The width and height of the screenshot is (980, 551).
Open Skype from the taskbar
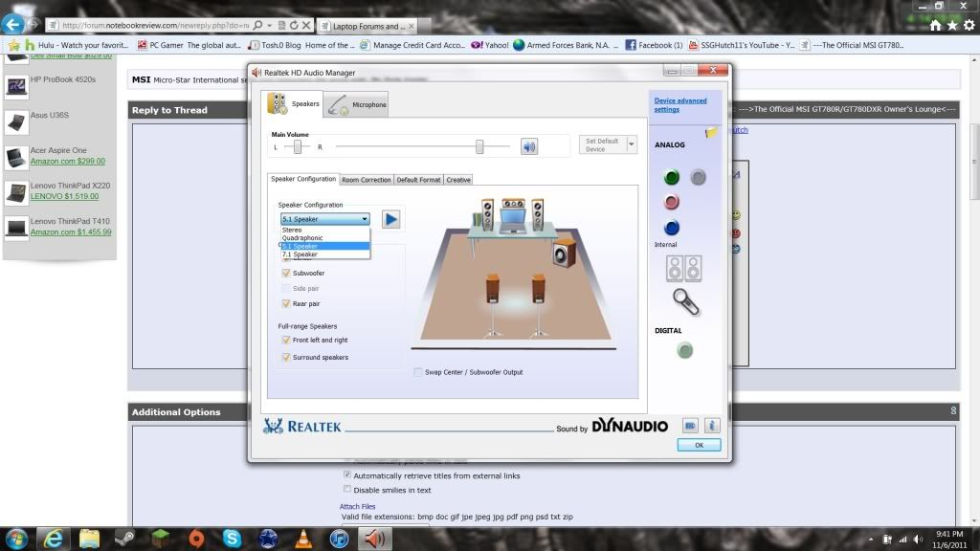(232, 539)
